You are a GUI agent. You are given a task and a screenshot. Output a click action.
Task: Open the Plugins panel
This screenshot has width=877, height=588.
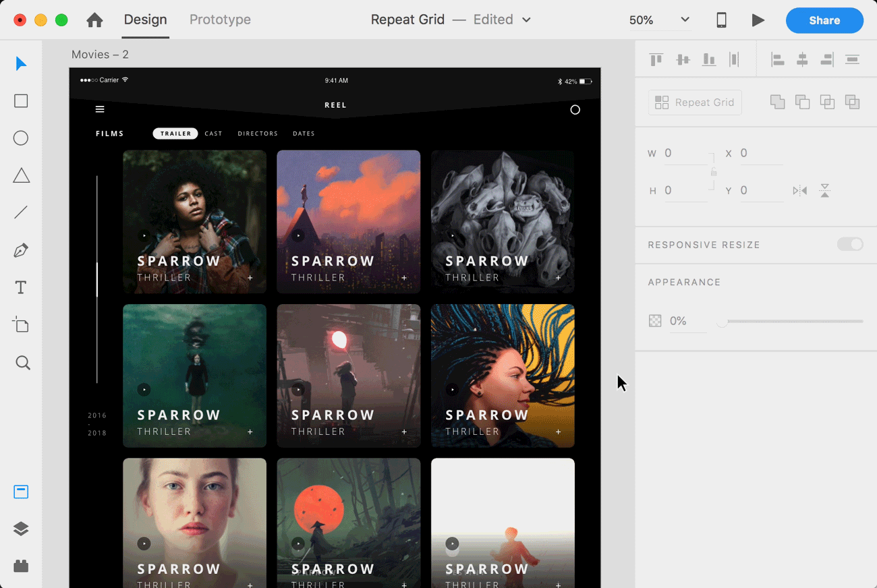coord(21,566)
